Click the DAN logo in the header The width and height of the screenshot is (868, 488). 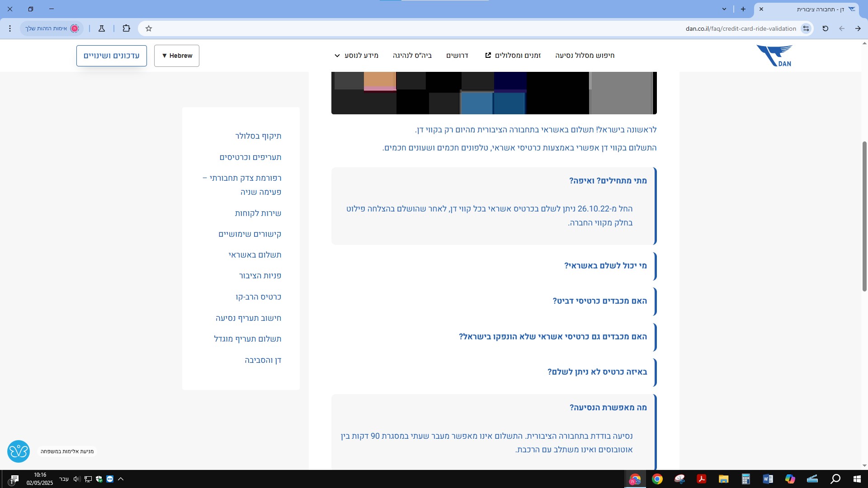pos(774,56)
